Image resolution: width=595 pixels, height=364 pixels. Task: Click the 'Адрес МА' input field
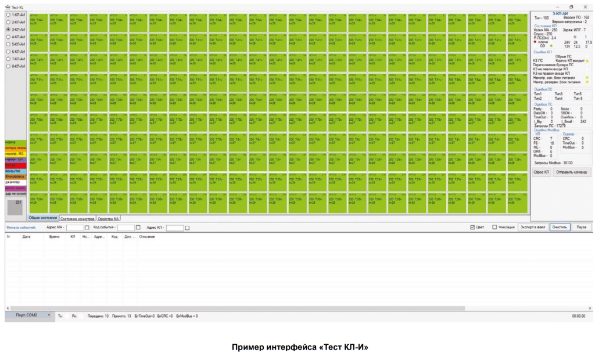tap(74, 228)
